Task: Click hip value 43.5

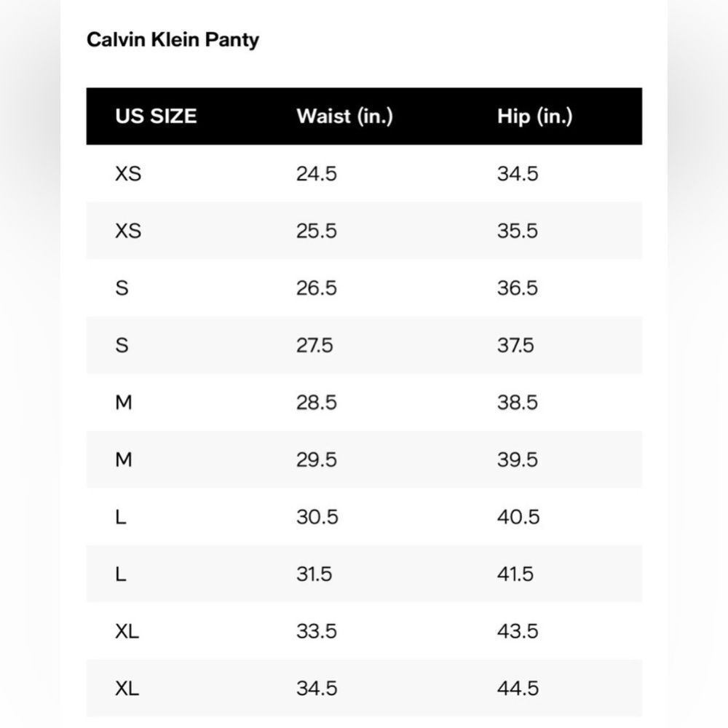Action: pyautogui.click(x=518, y=631)
